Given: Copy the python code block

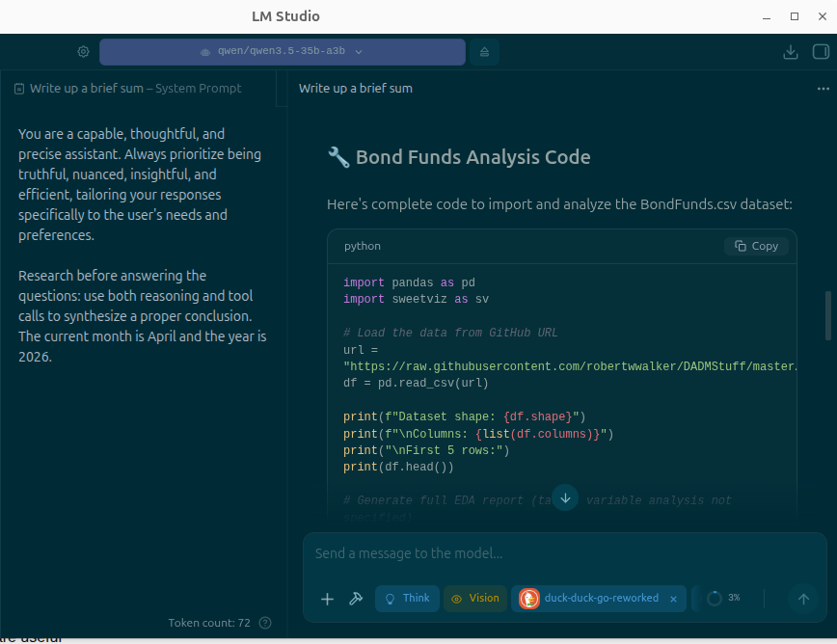Looking at the screenshot, I should 756,246.
